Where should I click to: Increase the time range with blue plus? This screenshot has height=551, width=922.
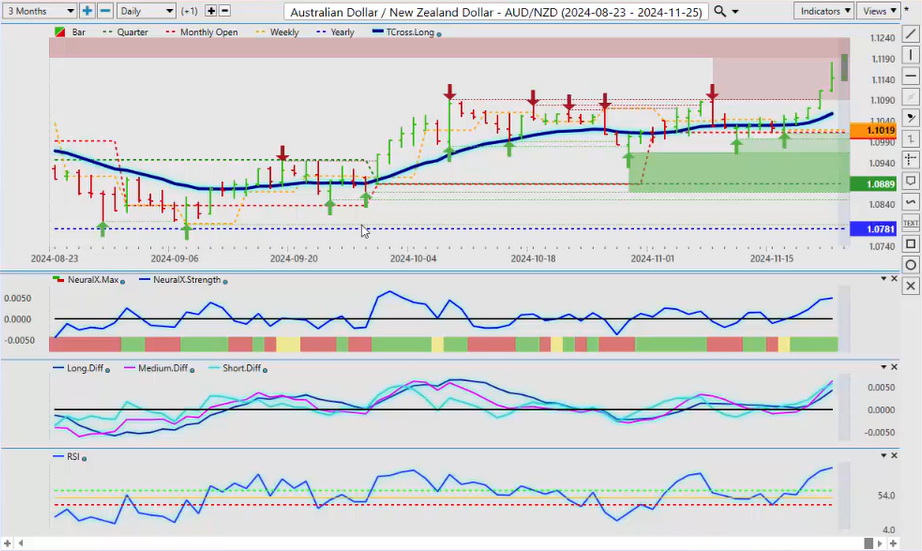[87, 11]
